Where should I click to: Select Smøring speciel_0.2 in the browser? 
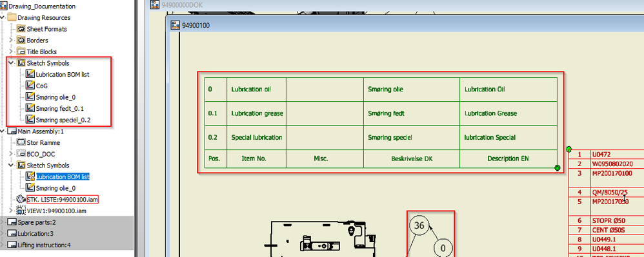[63, 120]
